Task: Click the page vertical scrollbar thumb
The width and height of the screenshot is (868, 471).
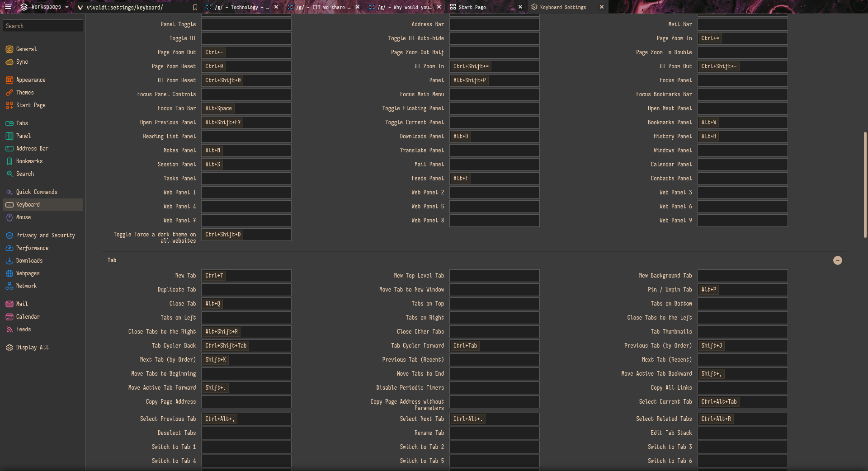Action: [x=865, y=184]
